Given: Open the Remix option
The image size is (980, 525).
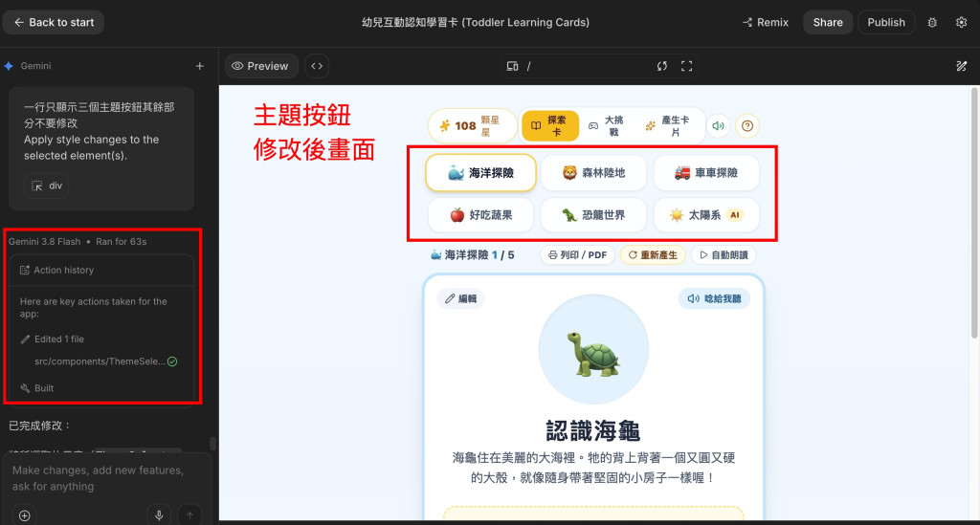Looking at the screenshot, I should pyautogui.click(x=766, y=23).
